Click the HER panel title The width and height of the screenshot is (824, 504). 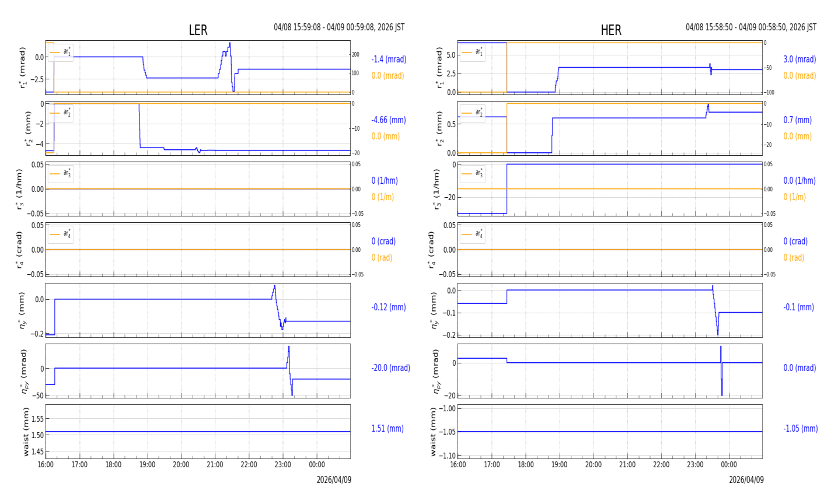click(x=611, y=30)
